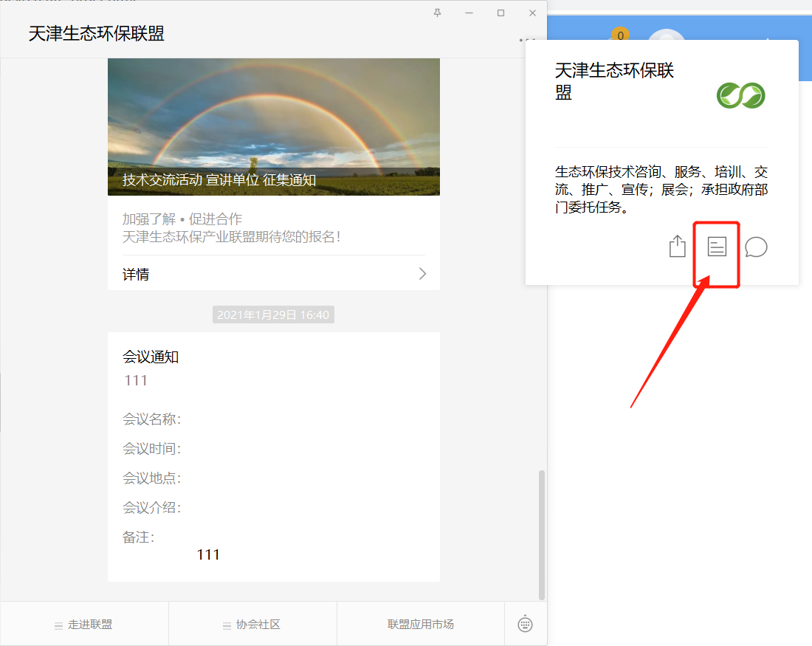Viewport: 812px width, 646px height.
Task: Click the orange notification badge showing 0
Action: click(x=620, y=35)
